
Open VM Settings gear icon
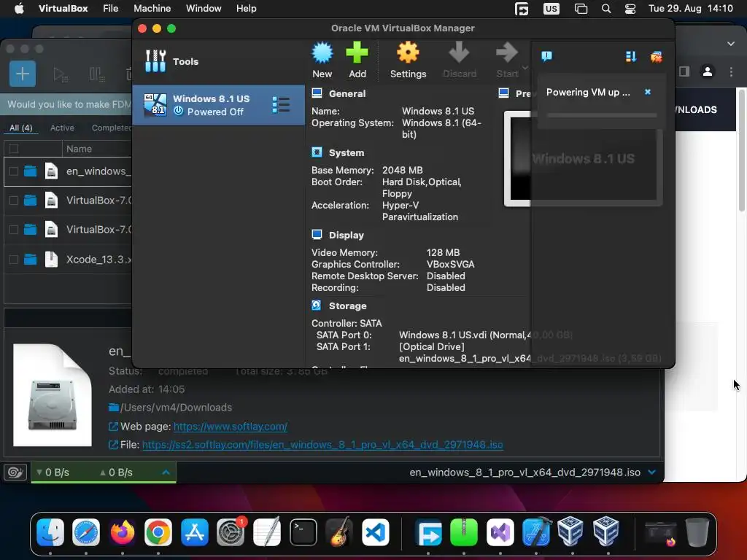point(409,60)
